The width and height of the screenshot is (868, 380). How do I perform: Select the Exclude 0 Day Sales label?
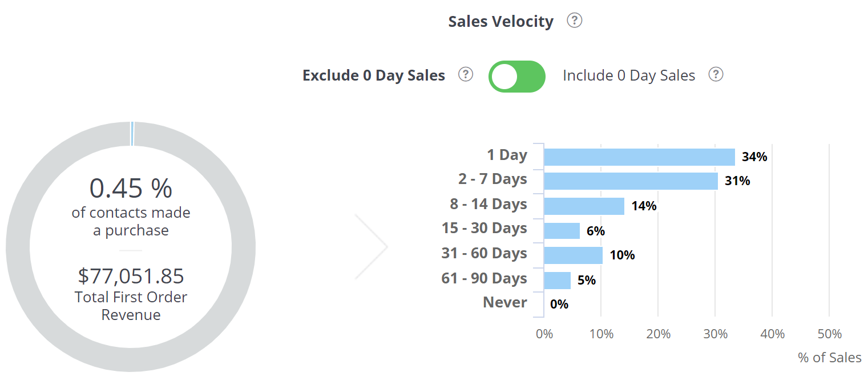tap(374, 75)
